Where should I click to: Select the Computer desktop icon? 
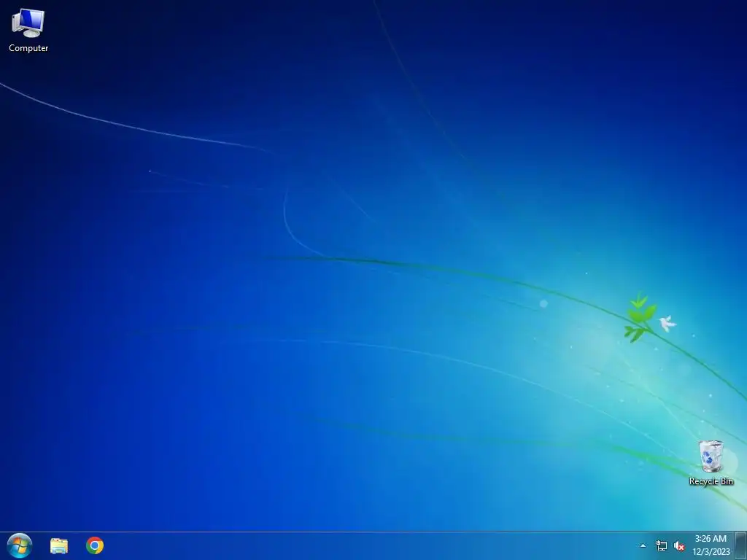pyautogui.click(x=28, y=31)
